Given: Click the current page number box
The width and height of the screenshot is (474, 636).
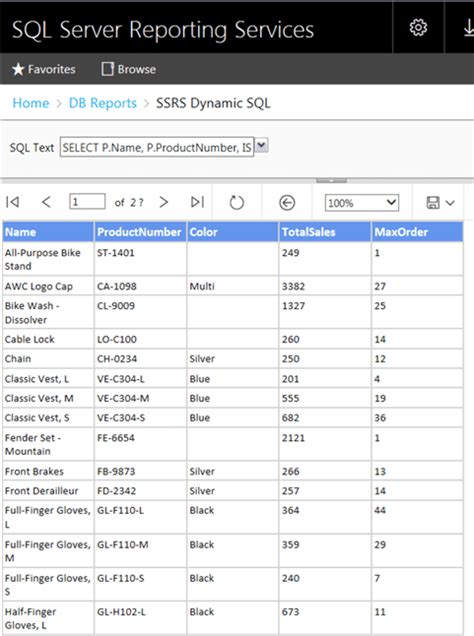Looking at the screenshot, I should pyautogui.click(x=87, y=202).
